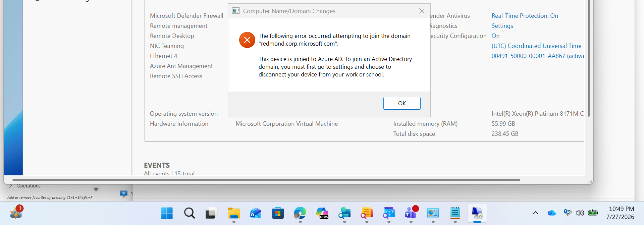
Task: Select Azure Arc Management label
Action: tap(181, 66)
